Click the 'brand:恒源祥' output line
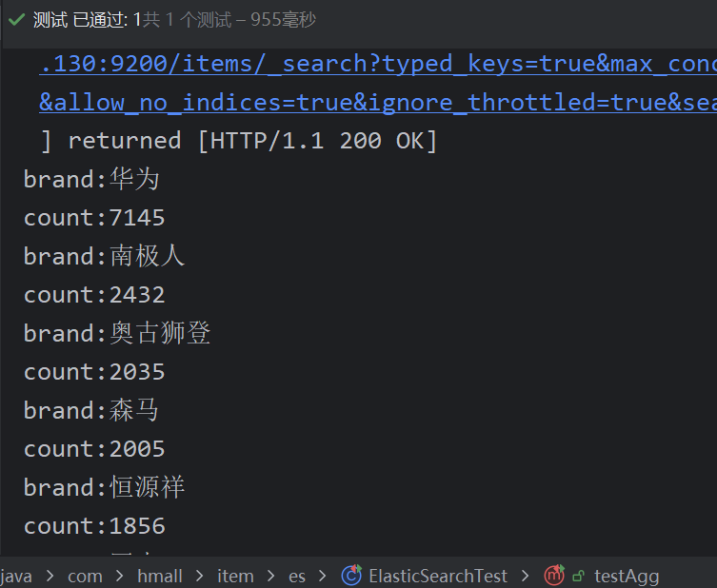 coord(104,487)
